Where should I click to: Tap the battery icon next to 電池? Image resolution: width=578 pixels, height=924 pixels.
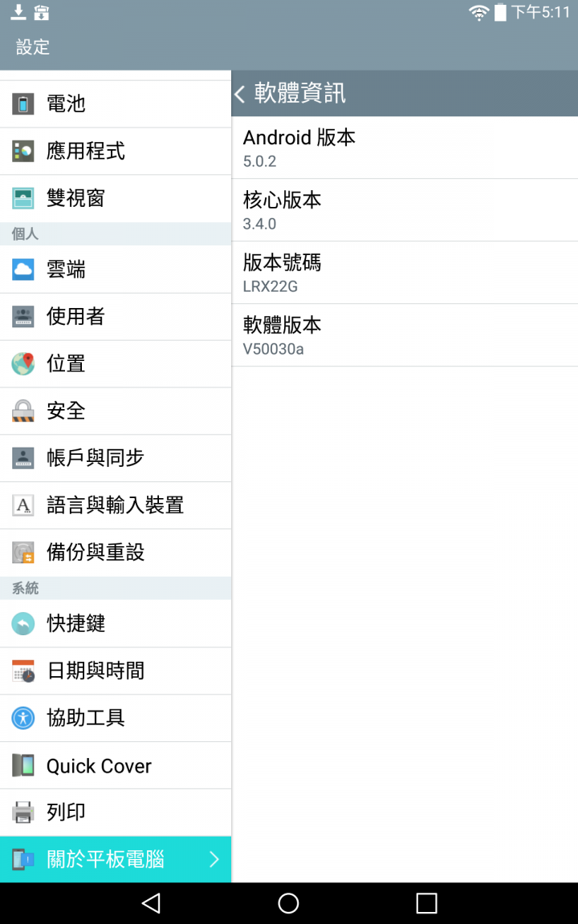pyautogui.click(x=23, y=104)
